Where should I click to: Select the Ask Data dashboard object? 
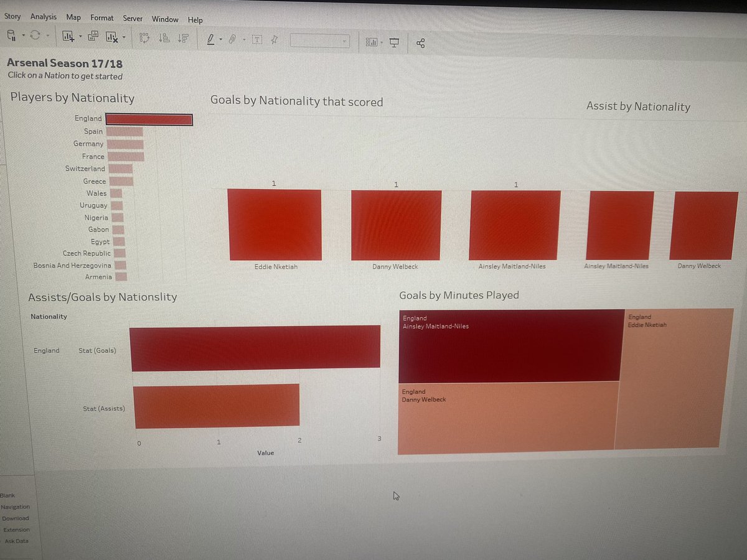tap(16, 541)
